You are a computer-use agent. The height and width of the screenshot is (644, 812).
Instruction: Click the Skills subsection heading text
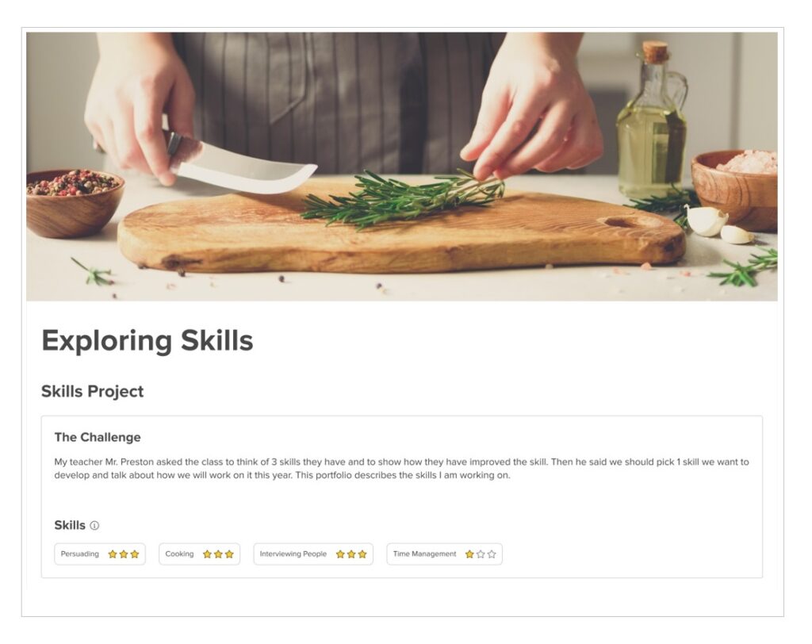[x=70, y=525]
